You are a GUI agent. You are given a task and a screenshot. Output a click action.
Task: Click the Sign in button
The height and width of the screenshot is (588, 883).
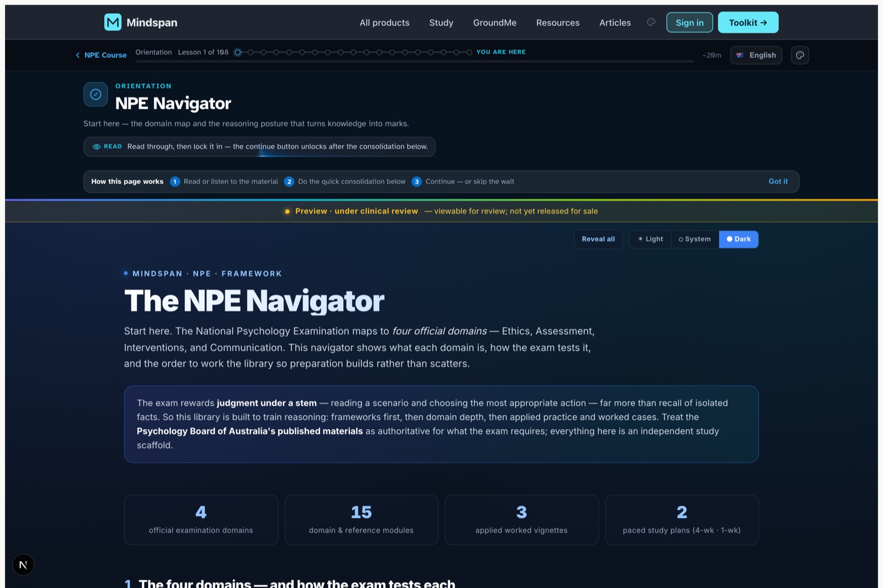point(689,23)
